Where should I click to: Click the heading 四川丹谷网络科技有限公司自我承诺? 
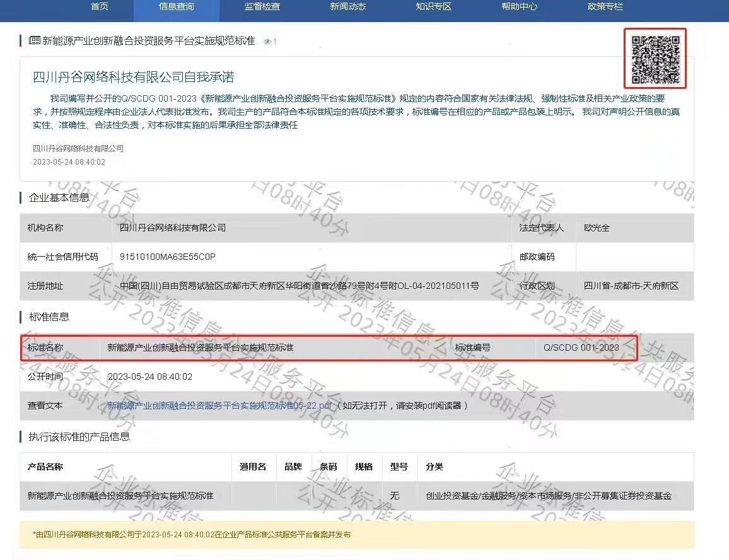[x=134, y=77]
